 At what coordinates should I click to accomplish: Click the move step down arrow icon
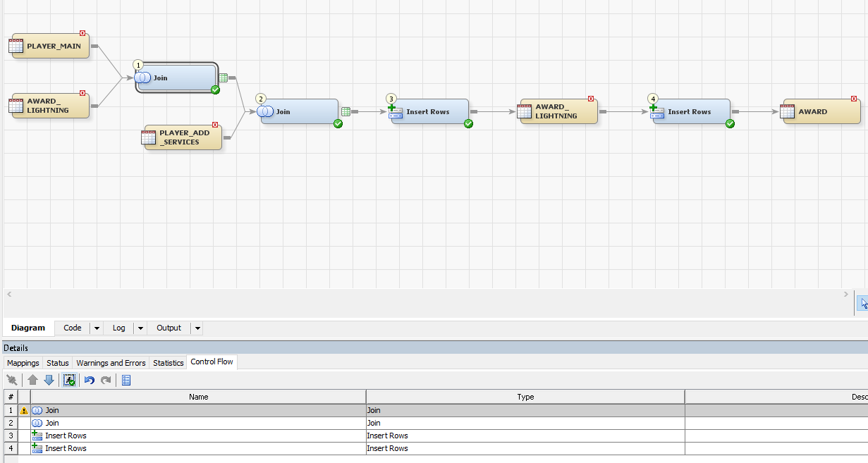pyautogui.click(x=49, y=380)
